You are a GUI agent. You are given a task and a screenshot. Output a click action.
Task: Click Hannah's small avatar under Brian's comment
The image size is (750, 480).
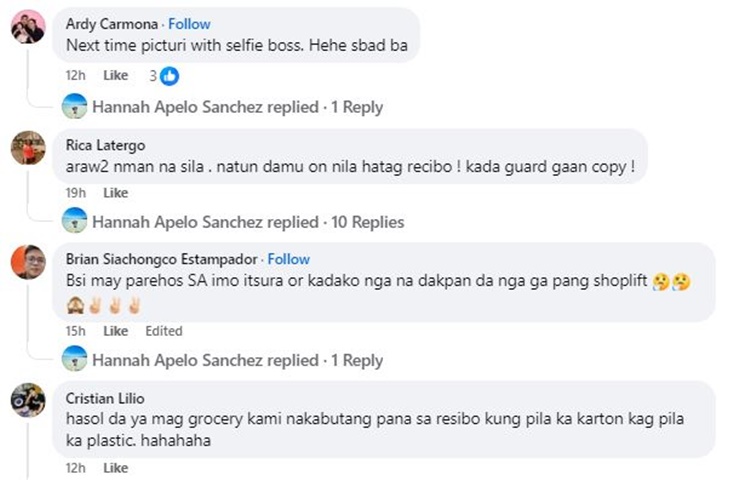point(74,360)
